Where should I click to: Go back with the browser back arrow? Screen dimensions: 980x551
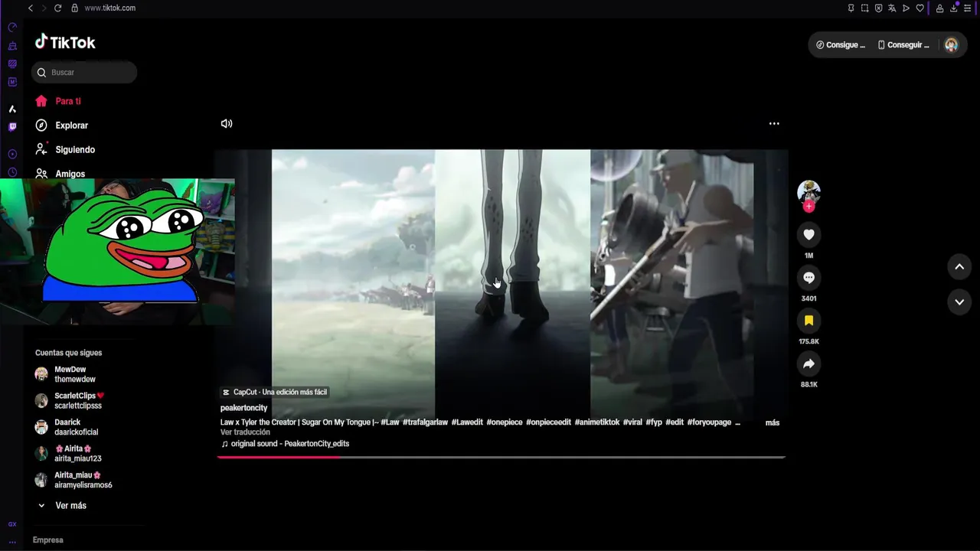(31, 8)
